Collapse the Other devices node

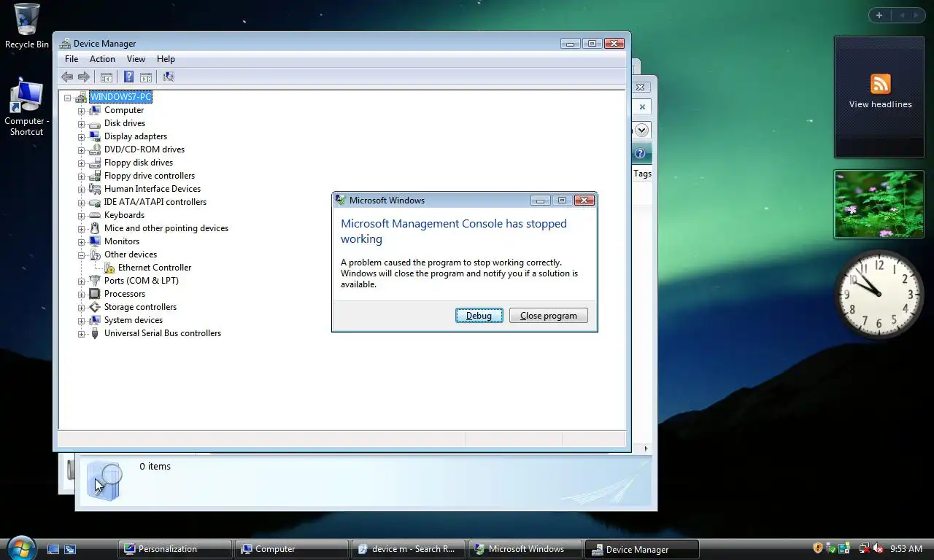81,255
